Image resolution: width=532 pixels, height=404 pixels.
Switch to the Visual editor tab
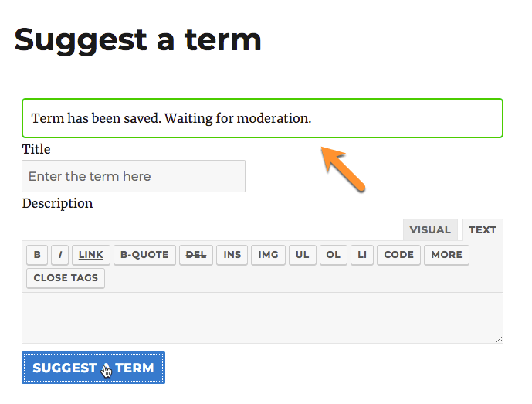point(430,229)
